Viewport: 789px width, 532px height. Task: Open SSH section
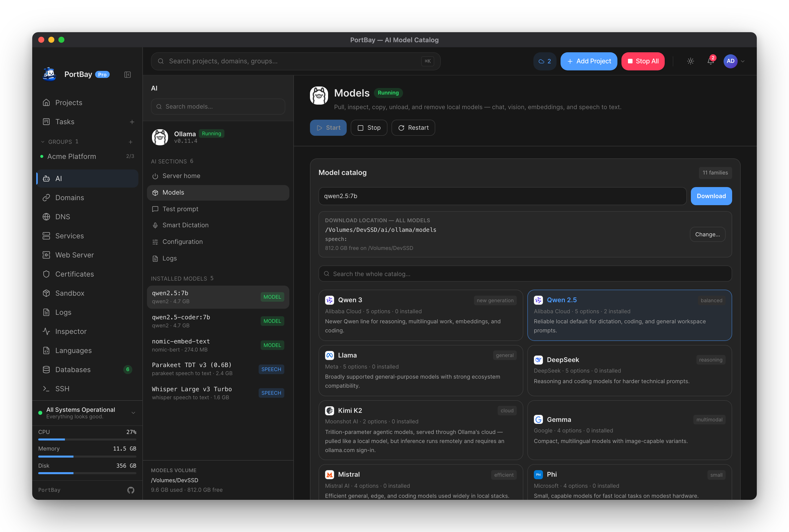tap(87, 388)
